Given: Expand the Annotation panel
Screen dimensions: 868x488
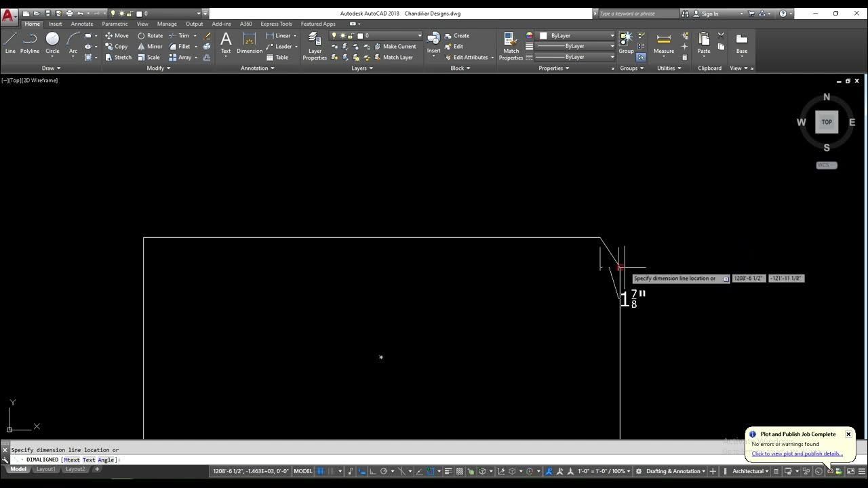Looking at the screenshot, I should pyautogui.click(x=258, y=68).
